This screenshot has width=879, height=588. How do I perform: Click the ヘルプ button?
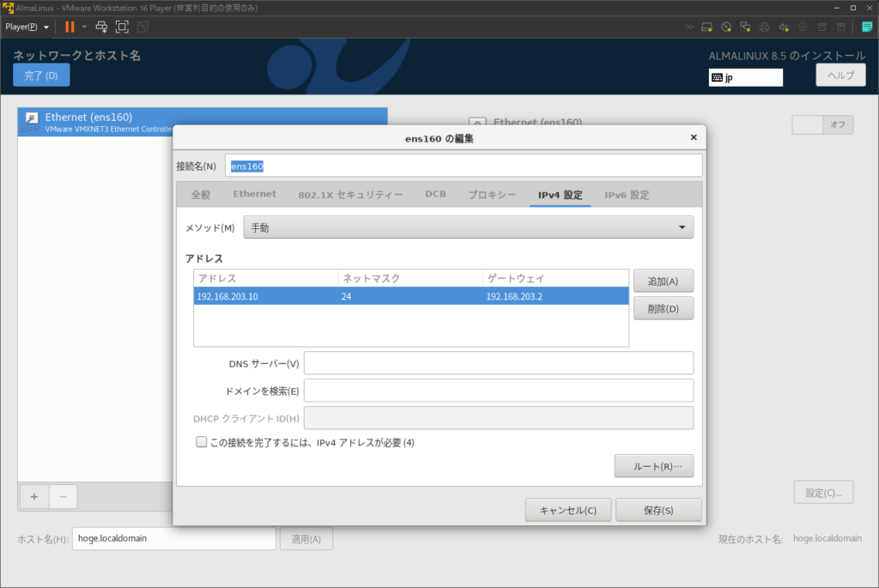[x=840, y=76]
